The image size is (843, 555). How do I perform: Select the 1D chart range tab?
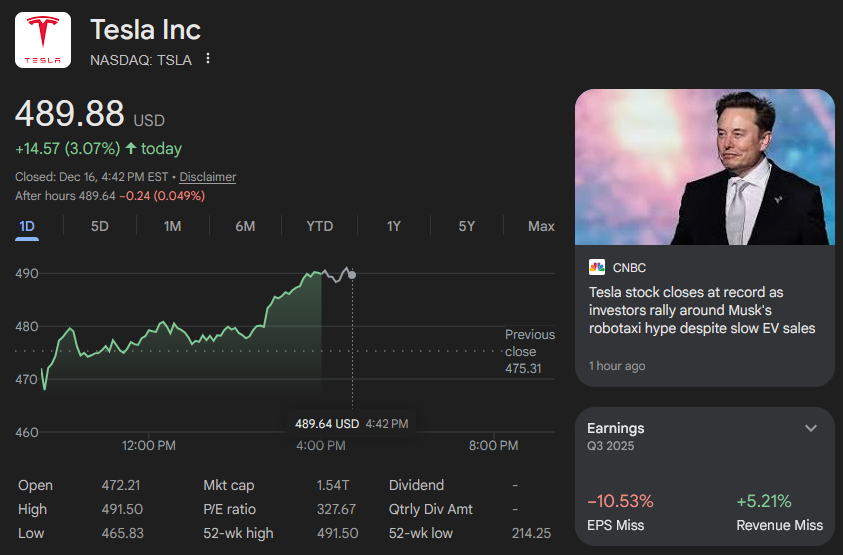pos(27,227)
